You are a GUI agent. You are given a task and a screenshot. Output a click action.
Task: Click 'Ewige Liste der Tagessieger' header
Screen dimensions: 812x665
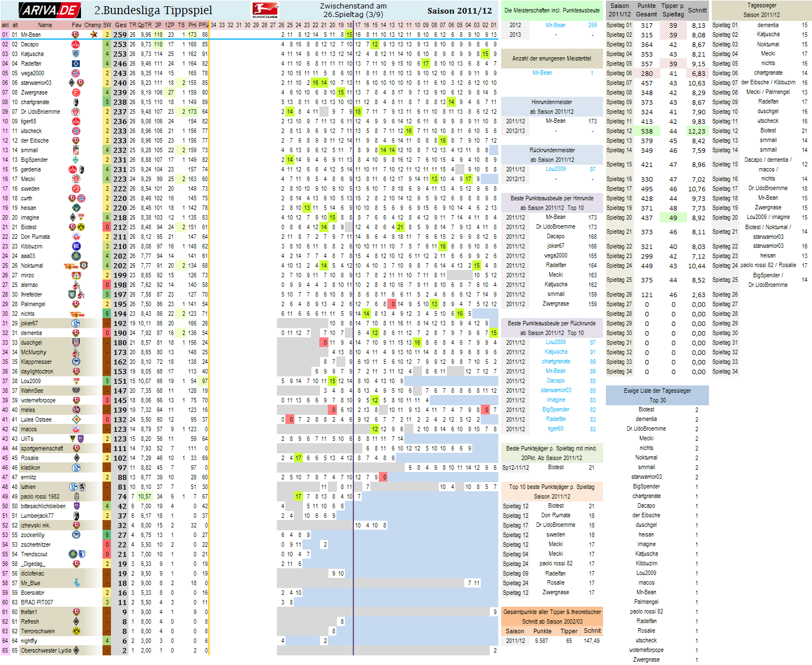pos(657,395)
